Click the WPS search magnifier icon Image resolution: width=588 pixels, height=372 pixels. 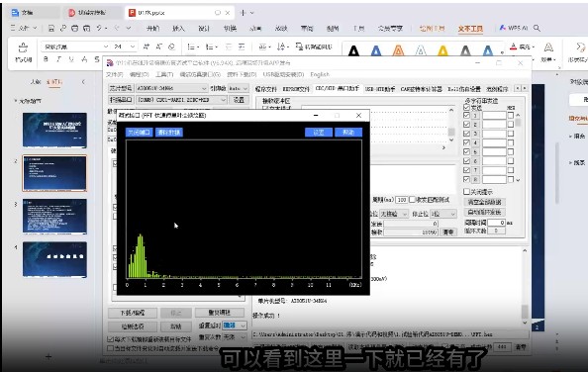(537, 28)
